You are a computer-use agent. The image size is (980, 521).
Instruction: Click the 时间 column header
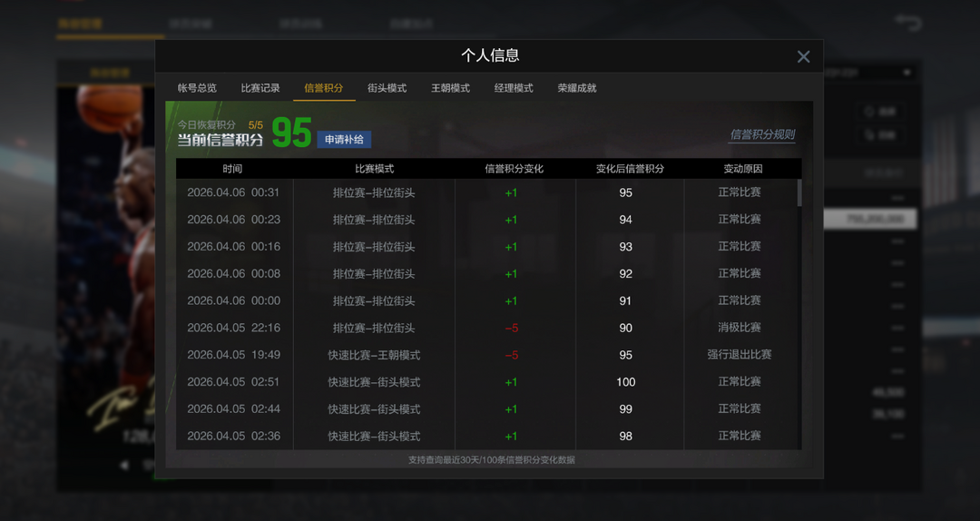click(232, 169)
